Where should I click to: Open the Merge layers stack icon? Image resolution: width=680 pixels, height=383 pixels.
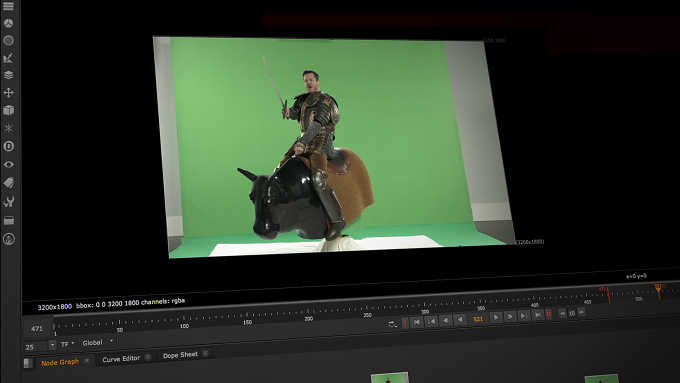tap(8, 75)
